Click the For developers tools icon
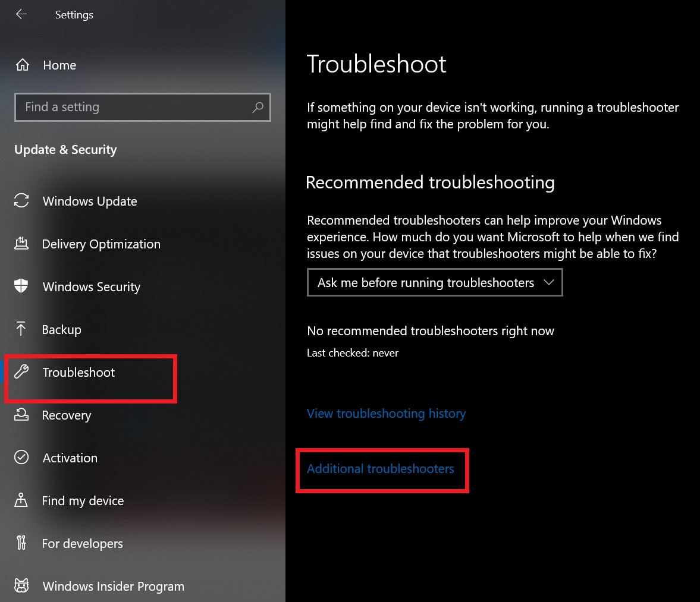 click(x=21, y=543)
